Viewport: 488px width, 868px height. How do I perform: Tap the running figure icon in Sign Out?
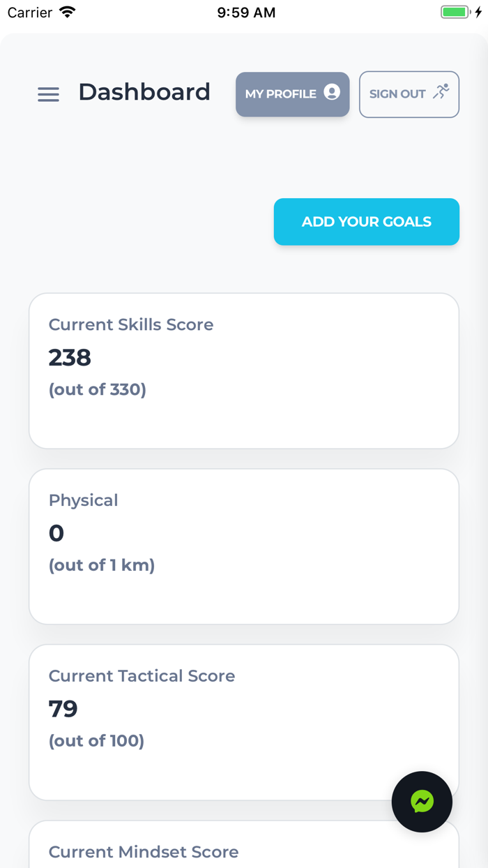(441, 92)
